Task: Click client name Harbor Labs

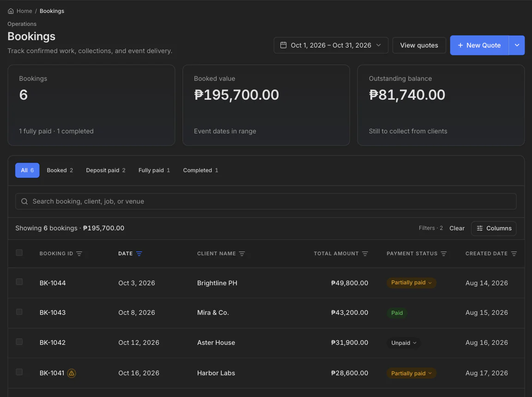Action: (x=216, y=373)
